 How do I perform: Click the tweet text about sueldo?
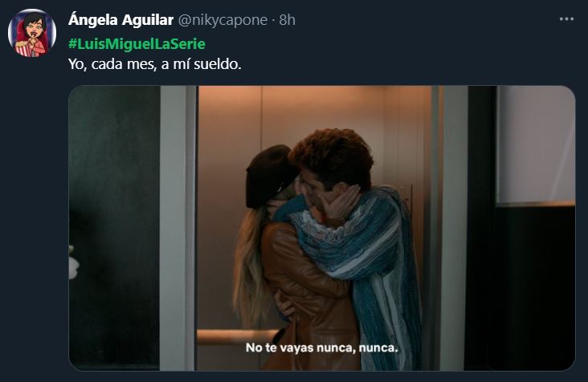[x=155, y=64]
